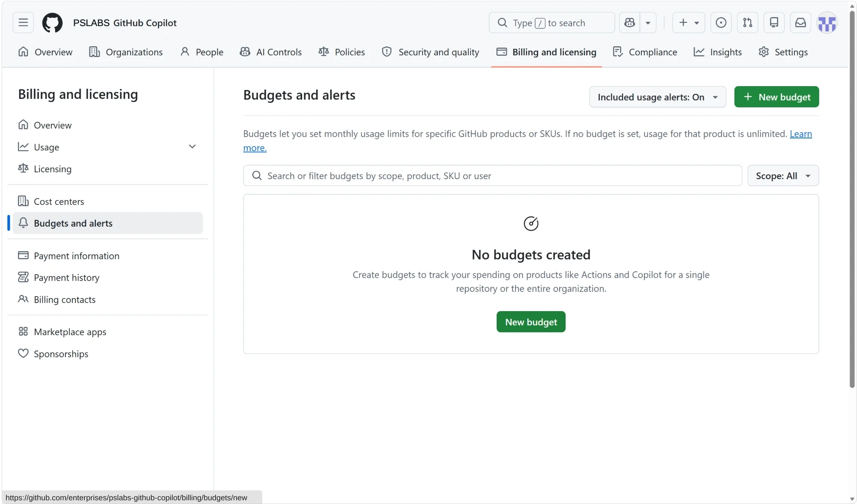Viewport: 857px width, 504px height.
Task: Open Payment information page
Action: (x=108, y=256)
